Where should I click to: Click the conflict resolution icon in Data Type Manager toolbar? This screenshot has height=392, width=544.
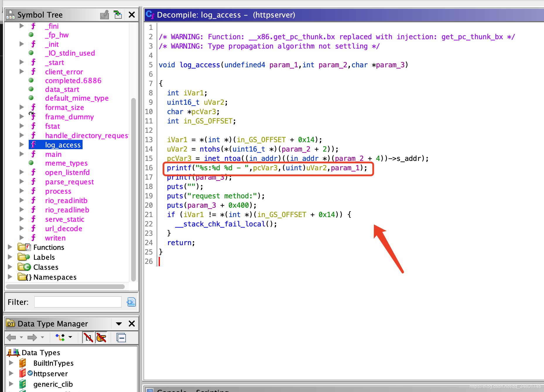click(60, 338)
